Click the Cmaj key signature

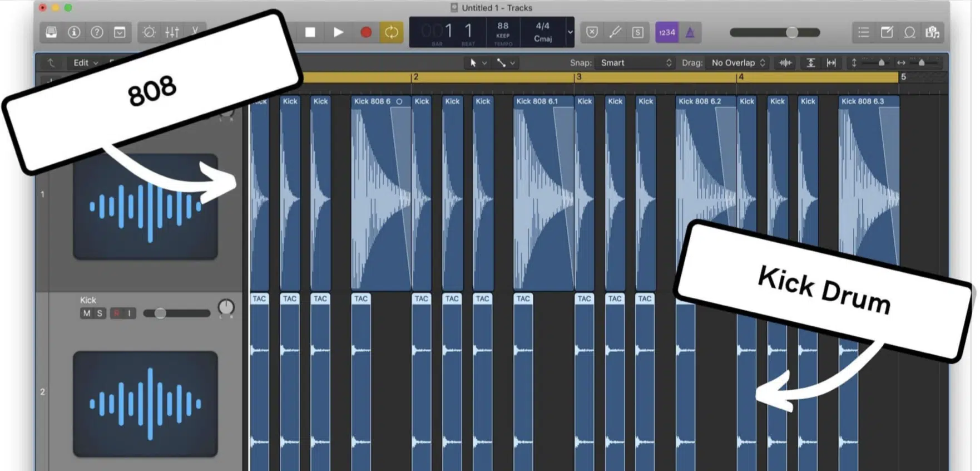[543, 38]
